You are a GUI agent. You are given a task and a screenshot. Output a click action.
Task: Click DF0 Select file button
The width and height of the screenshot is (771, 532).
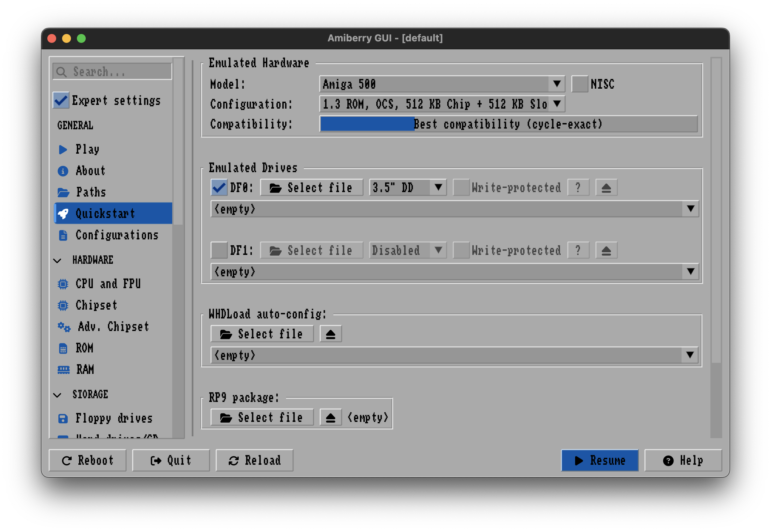(x=311, y=188)
